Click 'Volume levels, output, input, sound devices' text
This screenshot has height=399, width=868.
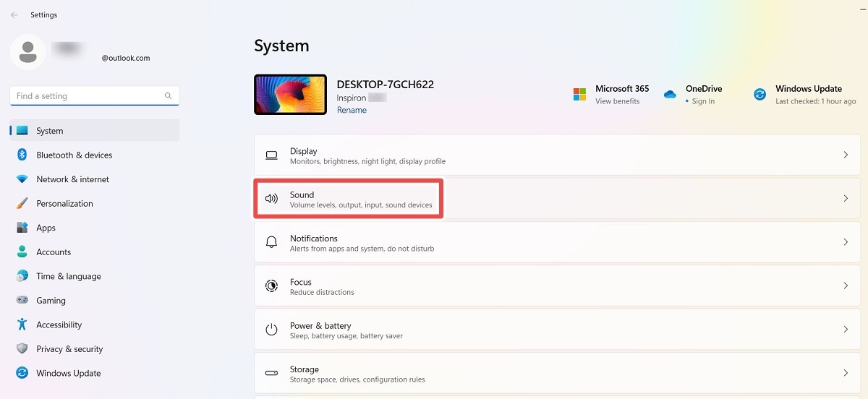tap(361, 205)
